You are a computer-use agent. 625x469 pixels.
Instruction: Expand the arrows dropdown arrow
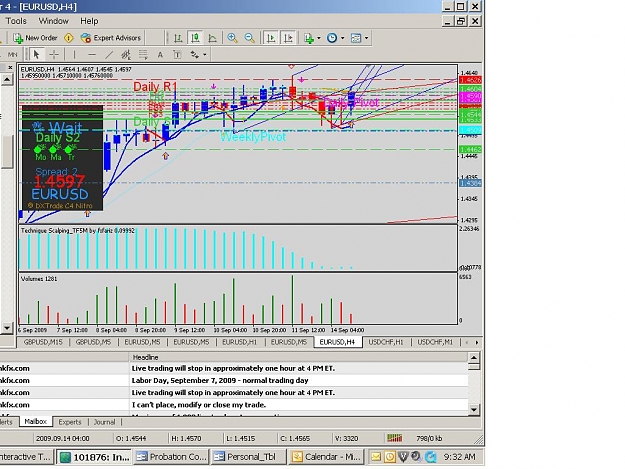point(205,55)
